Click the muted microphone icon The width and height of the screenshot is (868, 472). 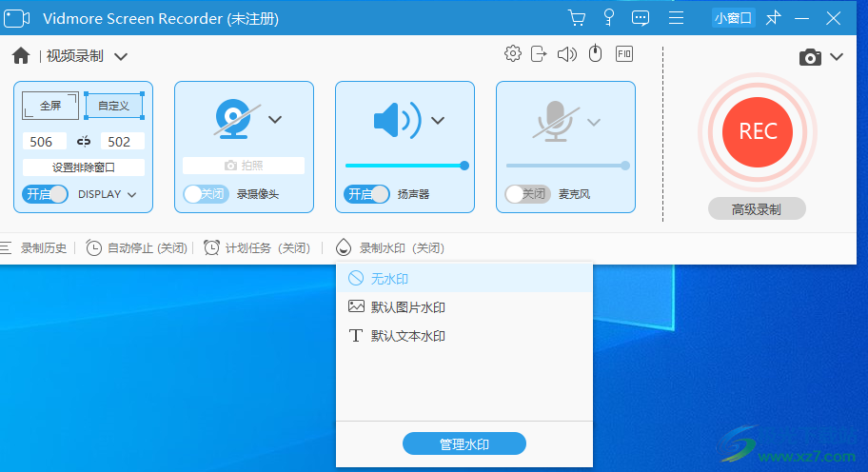coord(556,121)
